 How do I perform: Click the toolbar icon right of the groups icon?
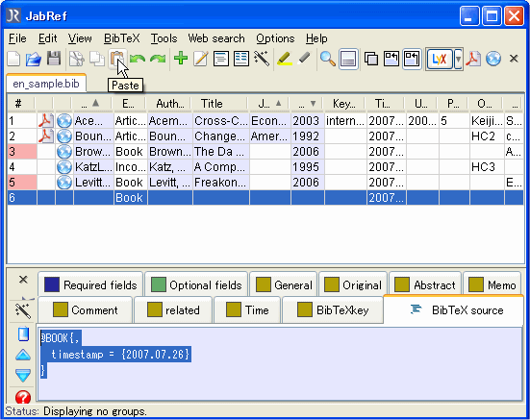(x=391, y=59)
